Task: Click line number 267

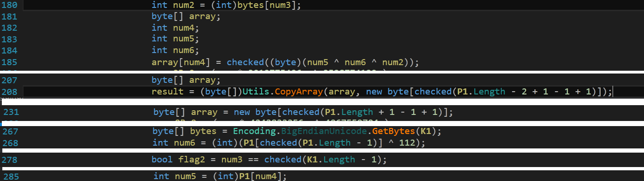Action: tap(11, 132)
